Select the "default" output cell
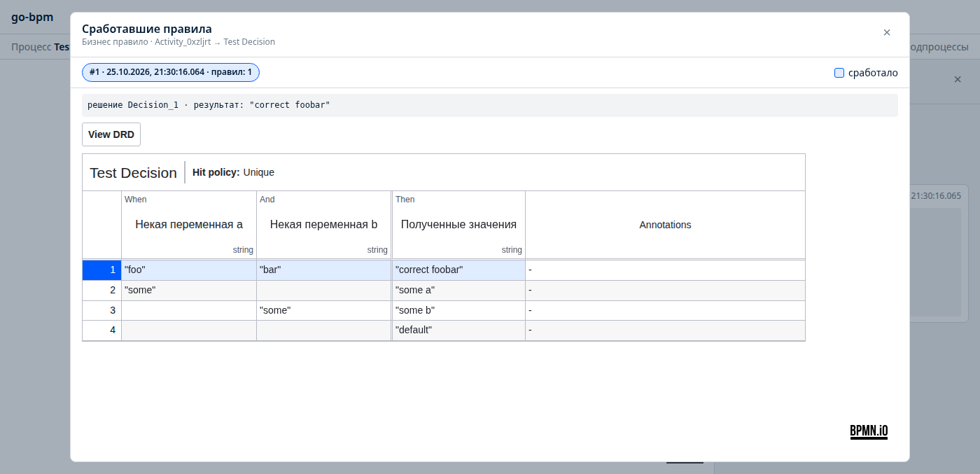 458,330
